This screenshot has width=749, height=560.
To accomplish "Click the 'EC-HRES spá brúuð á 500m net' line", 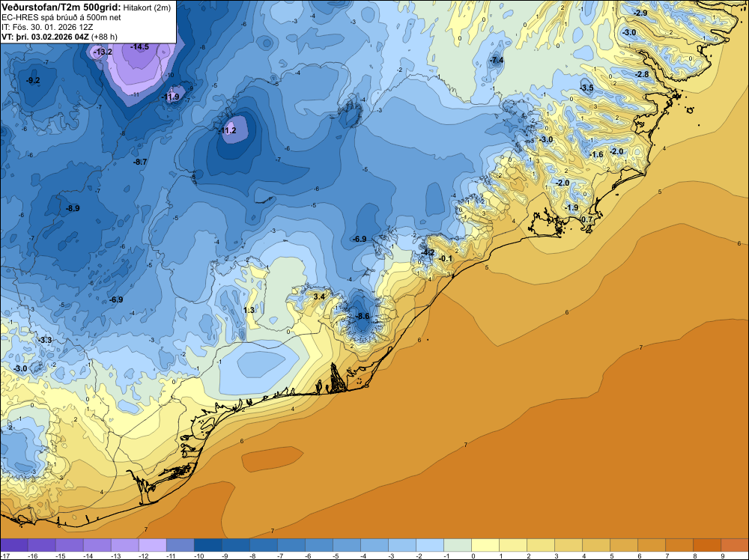I will 61,18.
